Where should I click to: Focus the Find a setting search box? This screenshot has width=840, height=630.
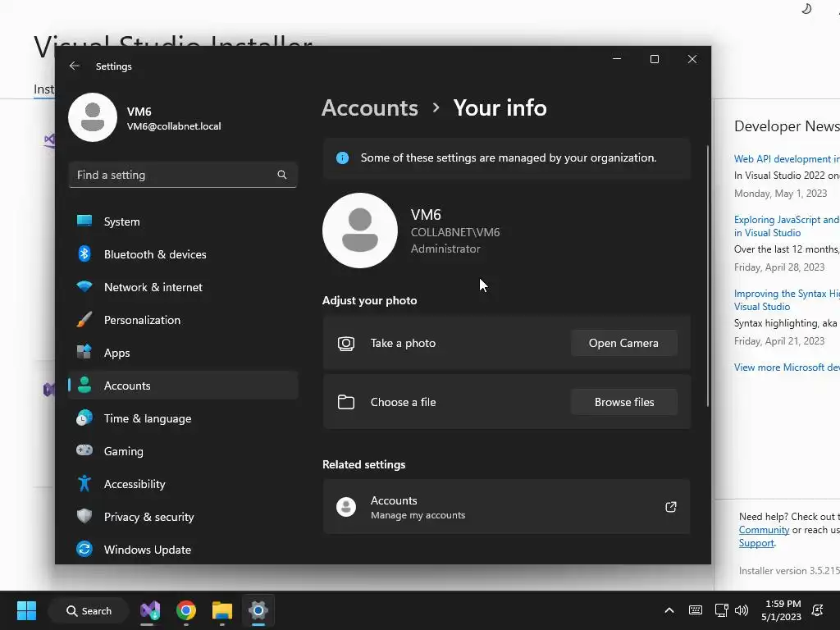(x=183, y=175)
